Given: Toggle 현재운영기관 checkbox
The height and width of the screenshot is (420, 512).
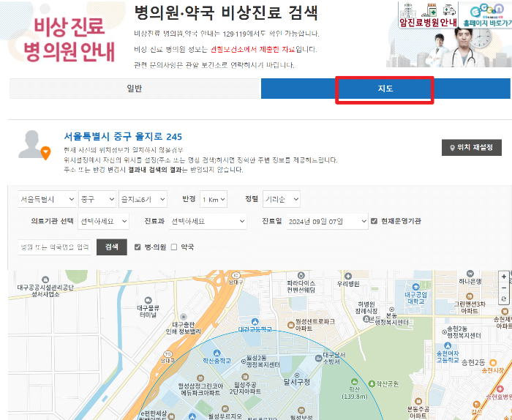Looking at the screenshot, I should (374, 221).
